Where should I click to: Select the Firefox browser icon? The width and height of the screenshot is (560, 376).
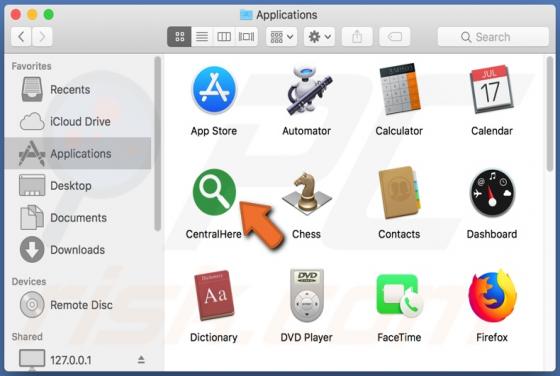point(492,295)
